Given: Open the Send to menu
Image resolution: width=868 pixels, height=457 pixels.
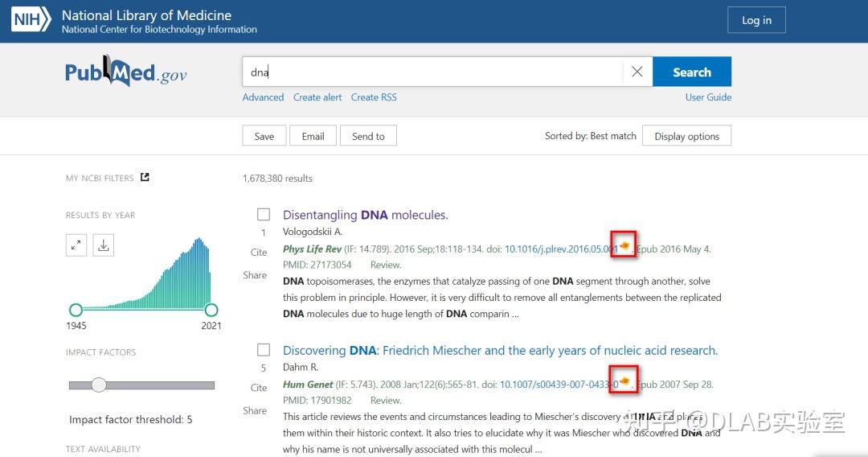Looking at the screenshot, I should click(x=368, y=136).
